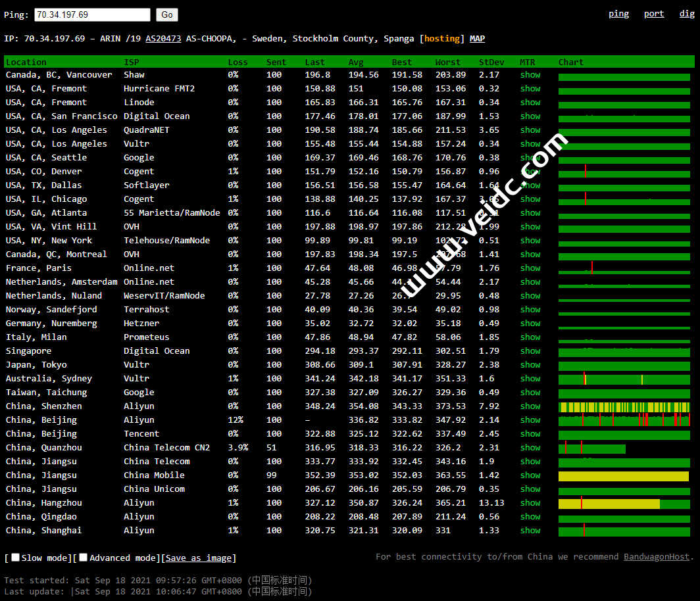Click the IP address input field

pos(91,14)
